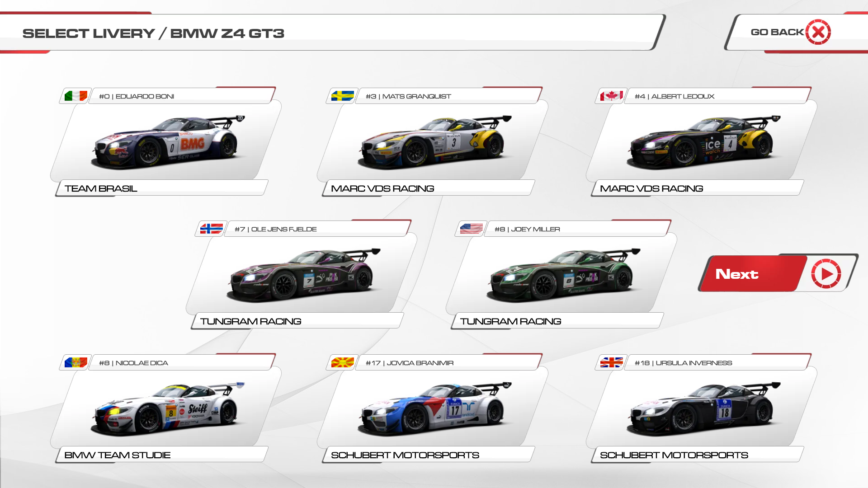The width and height of the screenshot is (868, 488).
Task: Click the Canadian flag icon for Albert Ledoux
Action: [x=611, y=96]
